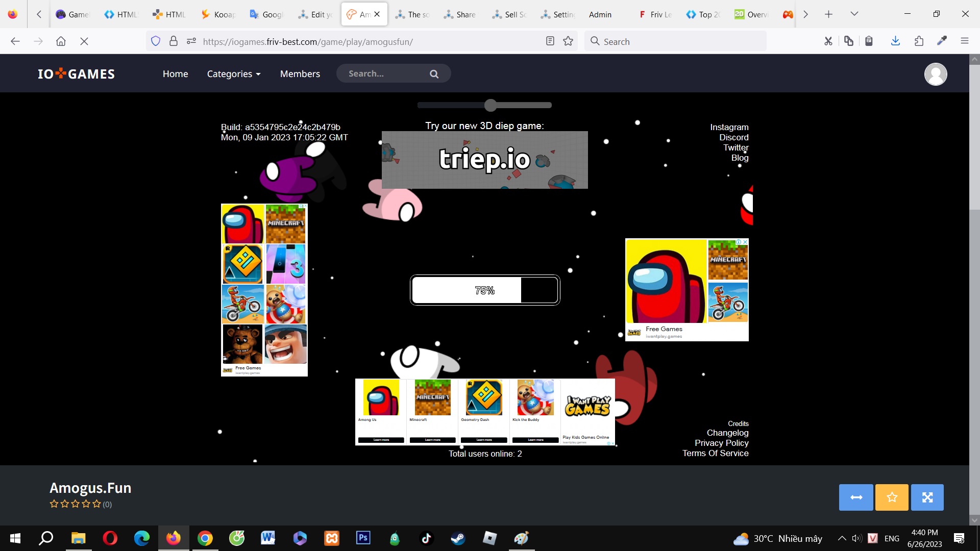The image size is (980, 551).
Task: Open Steam from the taskbar
Action: point(458,538)
